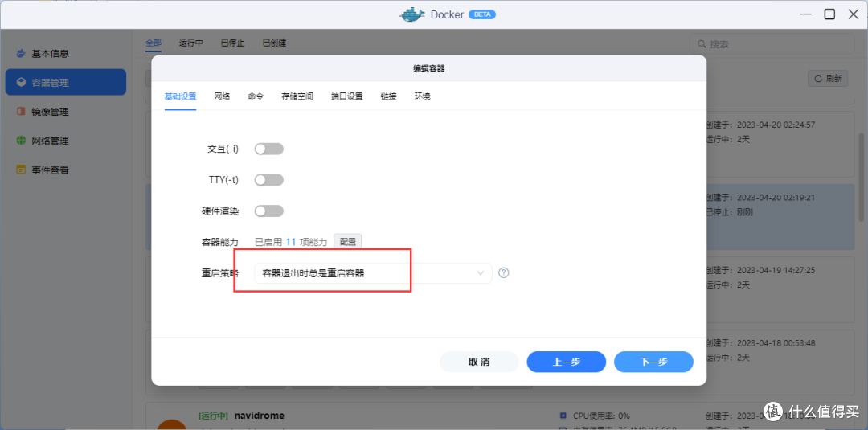Click the CPU使用率: 0% text
868x430 pixels.
(602, 415)
